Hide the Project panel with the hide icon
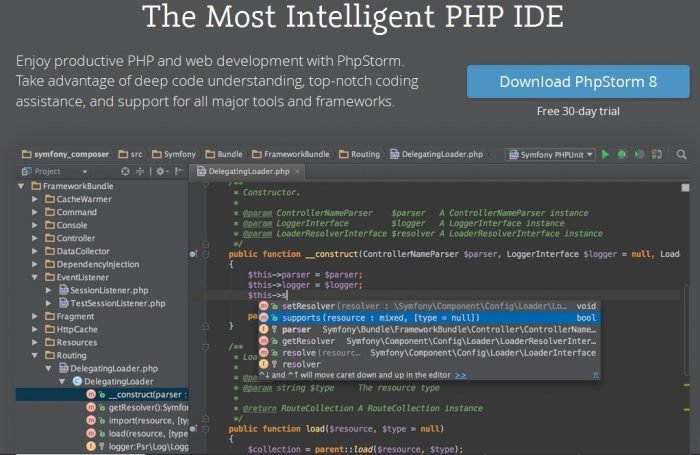Viewport: 700px width, 455px height. [x=179, y=171]
